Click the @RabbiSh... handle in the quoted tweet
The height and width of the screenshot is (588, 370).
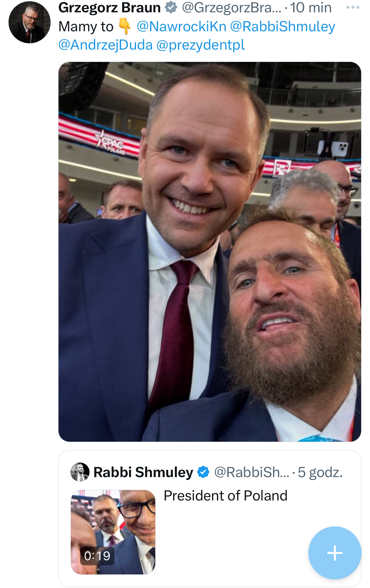251,472
